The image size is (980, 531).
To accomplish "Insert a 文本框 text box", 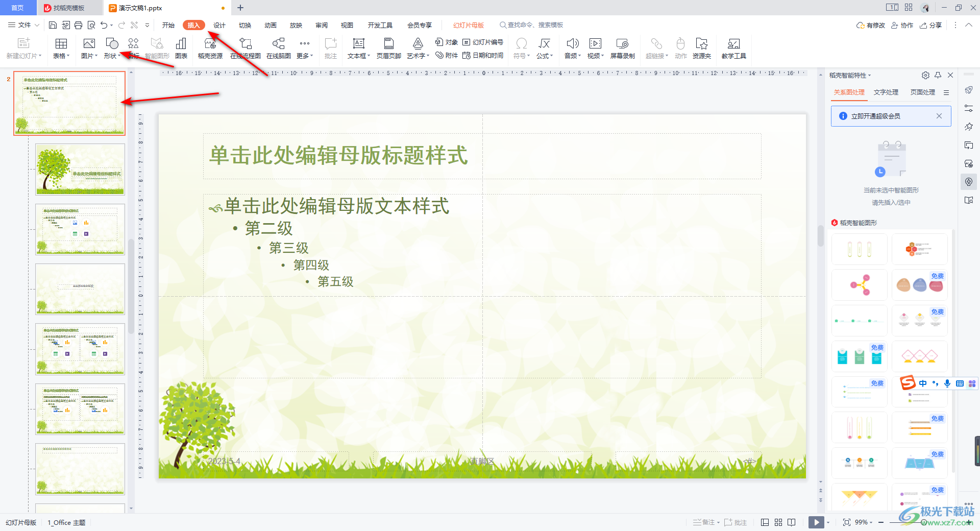I will 359,49.
